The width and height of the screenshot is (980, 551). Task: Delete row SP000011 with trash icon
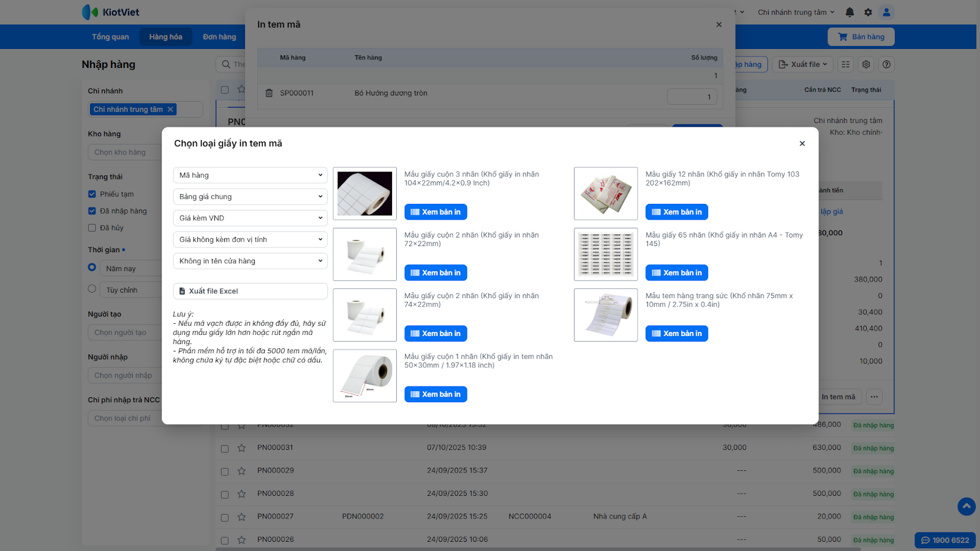pos(269,93)
